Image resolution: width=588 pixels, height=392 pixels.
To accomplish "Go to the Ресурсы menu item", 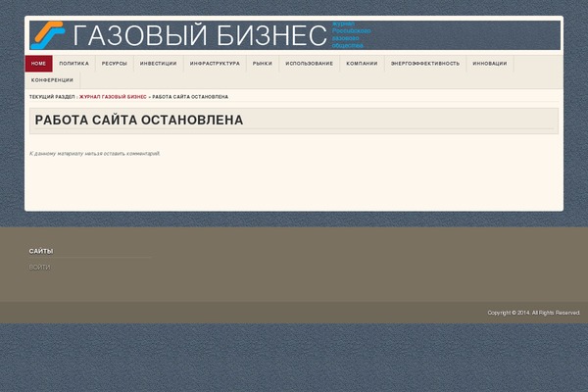I will [x=115, y=64].
